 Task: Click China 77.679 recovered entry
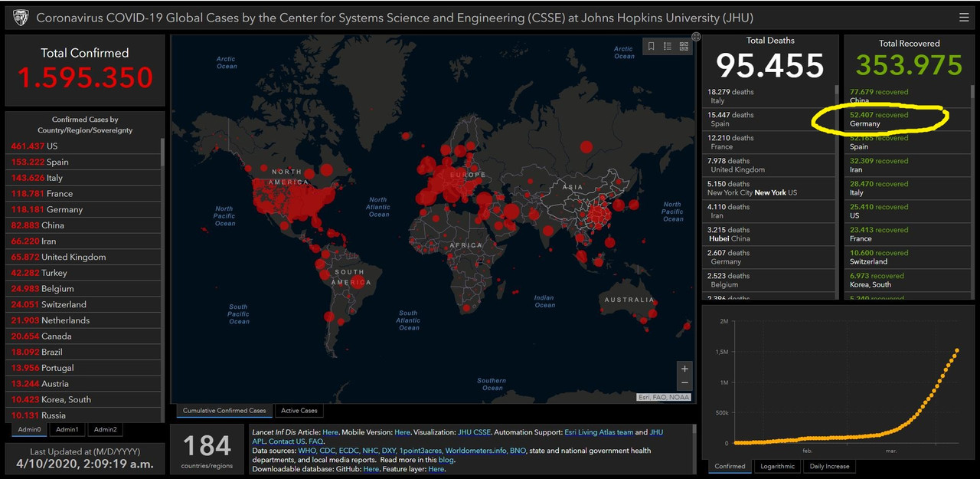(906, 97)
